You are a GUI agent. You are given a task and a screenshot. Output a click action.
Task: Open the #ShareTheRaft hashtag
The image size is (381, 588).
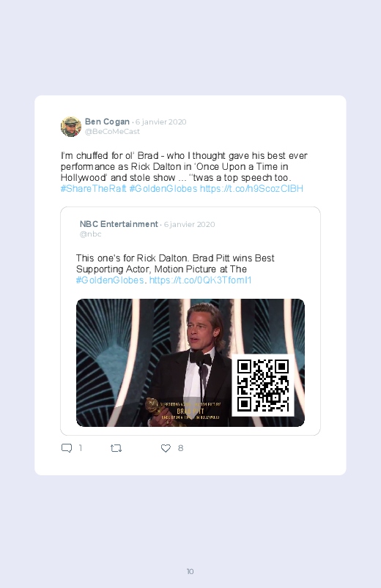[x=94, y=188]
